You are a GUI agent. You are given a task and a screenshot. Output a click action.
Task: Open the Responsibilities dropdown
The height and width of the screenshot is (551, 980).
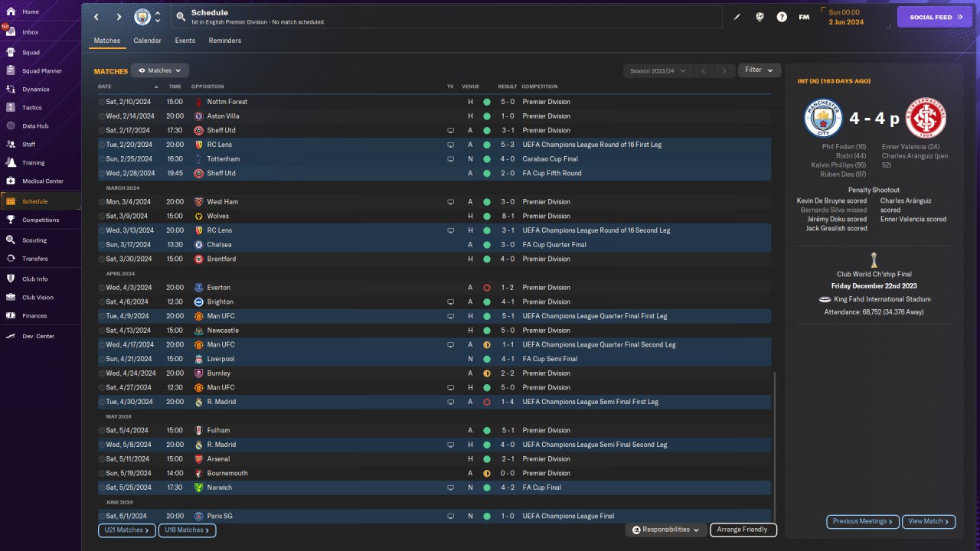[665, 530]
